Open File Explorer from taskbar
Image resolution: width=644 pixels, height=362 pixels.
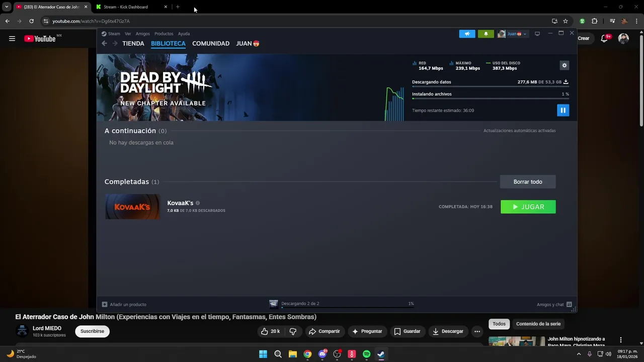point(293,354)
